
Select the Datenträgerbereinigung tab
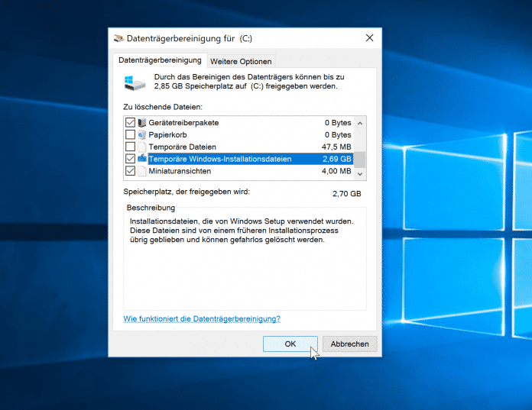pos(160,60)
